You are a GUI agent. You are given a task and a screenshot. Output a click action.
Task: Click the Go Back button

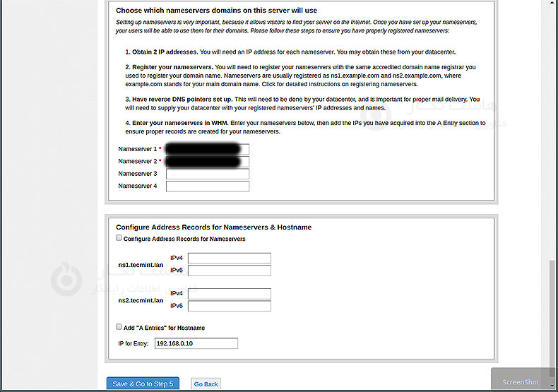pyautogui.click(x=206, y=384)
